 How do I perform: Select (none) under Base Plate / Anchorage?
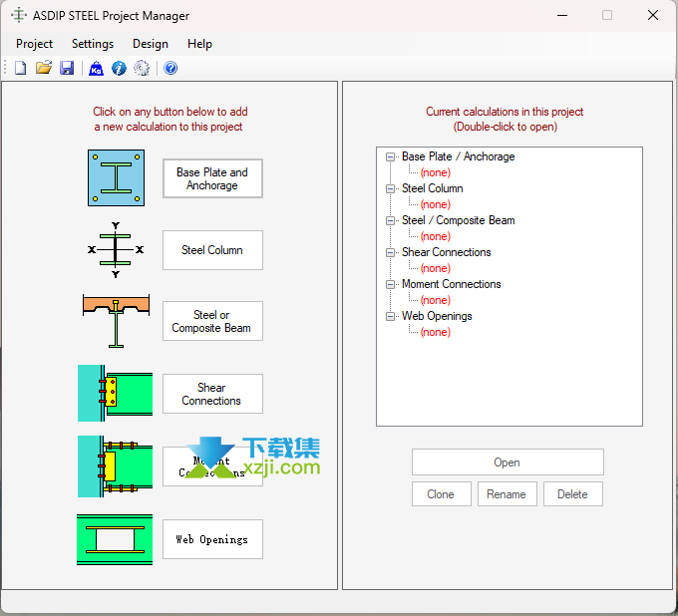pyautogui.click(x=436, y=172)
